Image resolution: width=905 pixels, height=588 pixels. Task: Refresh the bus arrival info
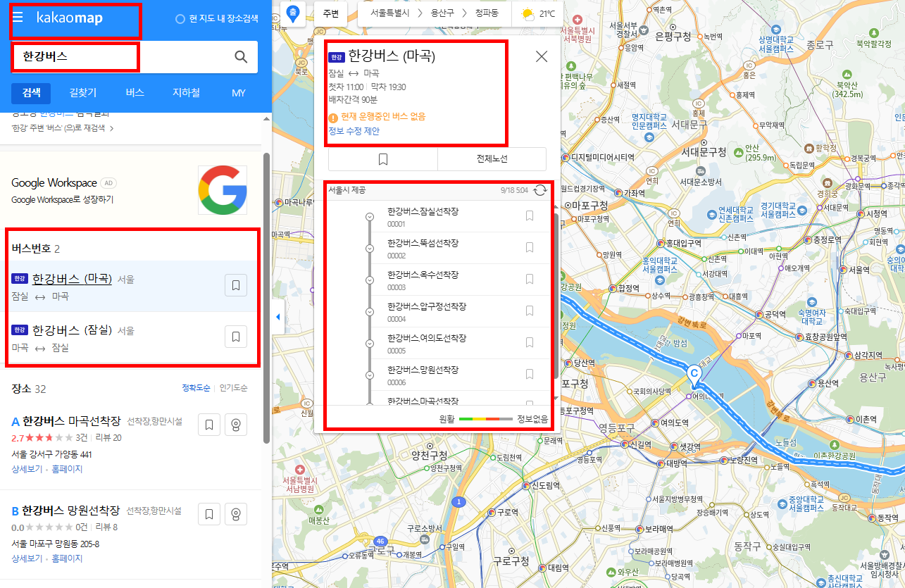coord(540,190)
